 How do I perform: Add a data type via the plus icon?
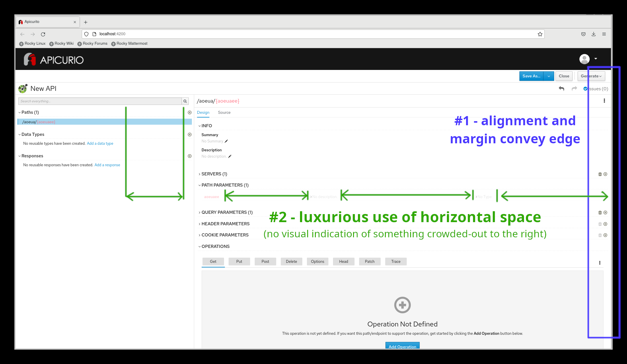click(x=190, y=134)
